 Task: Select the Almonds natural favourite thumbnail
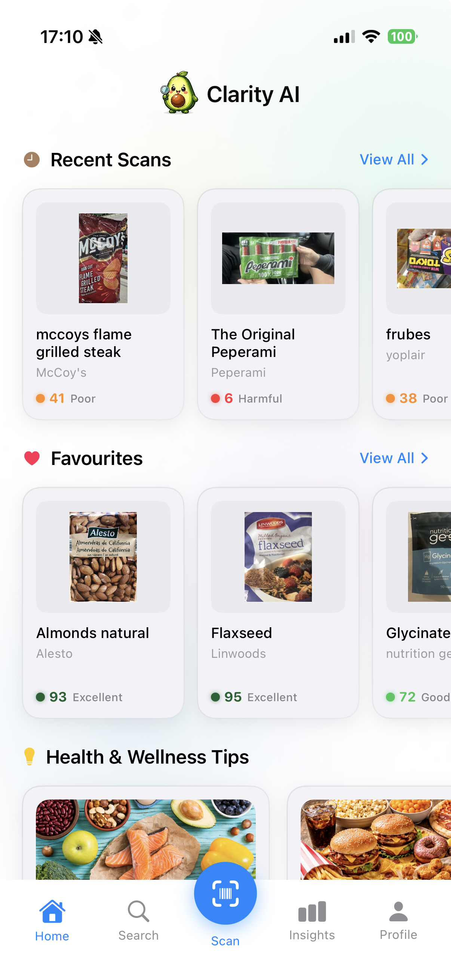click(x=103, y=557)
